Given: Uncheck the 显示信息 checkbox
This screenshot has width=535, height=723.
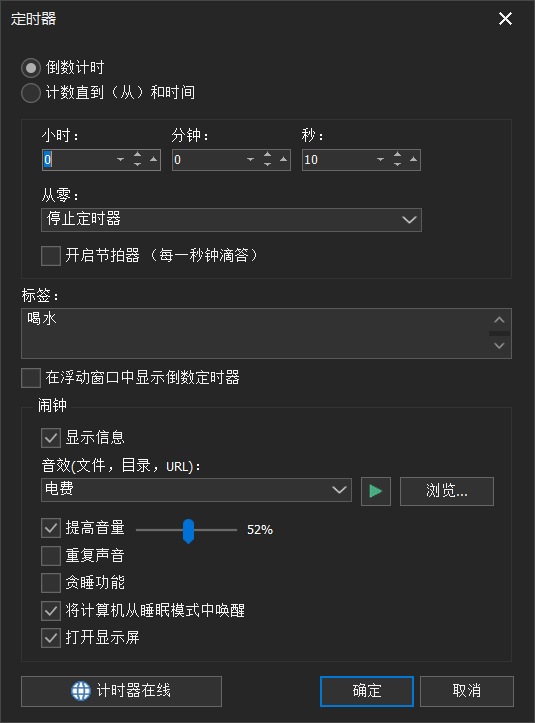Looking at the screenshot, I should (x=51, y=438).
